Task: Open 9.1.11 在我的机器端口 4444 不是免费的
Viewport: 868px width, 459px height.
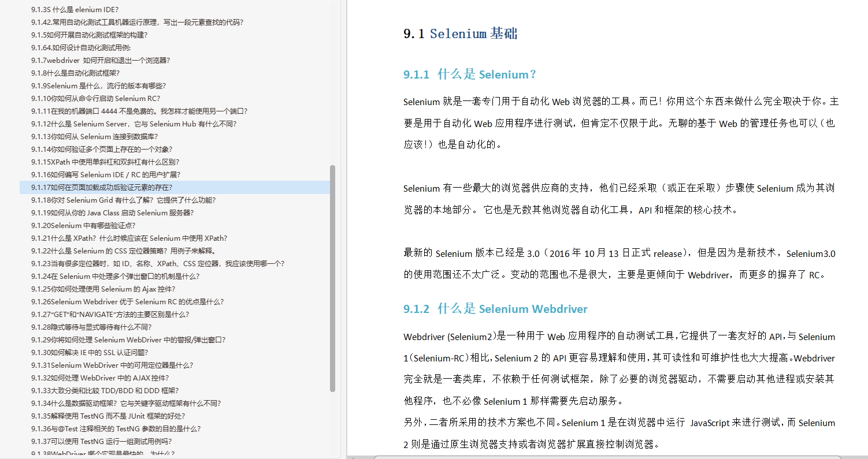Action: coord(139,111)
